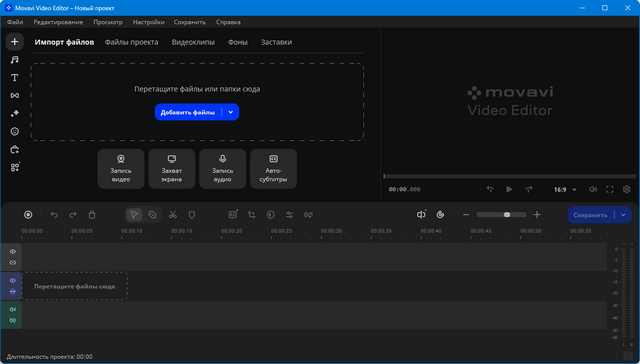Image resolution: width=640 pixels, height=364 pixels.
Task: Open the Sounds music note panel
Action: [15, 60]
